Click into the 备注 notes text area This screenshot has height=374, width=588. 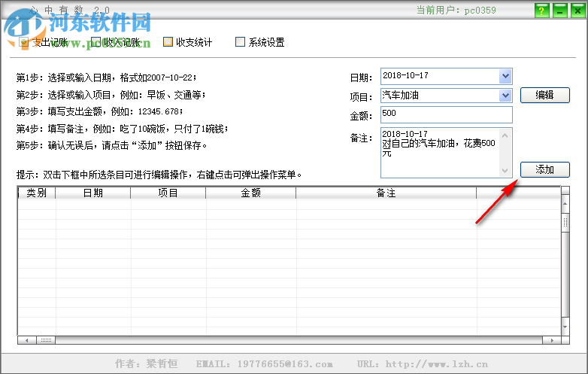pyautogui.click(x=441, y=153)
